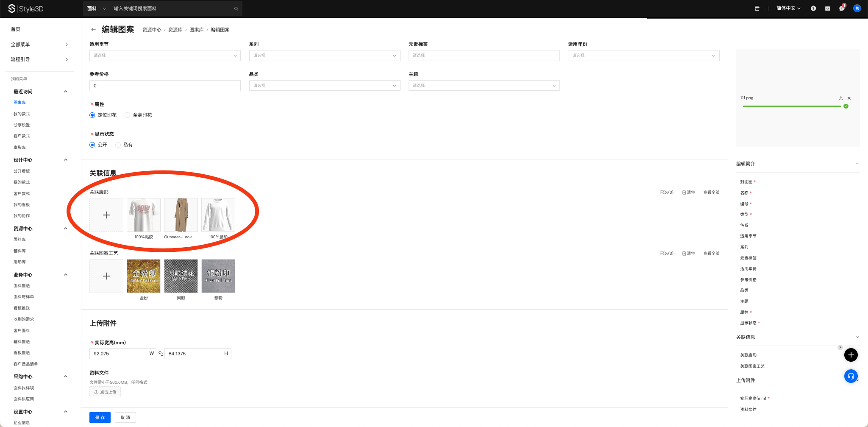The width and height of the screenshot is (868, 427).
Task: Click the blue headset support button
Action: click(851, 376)
